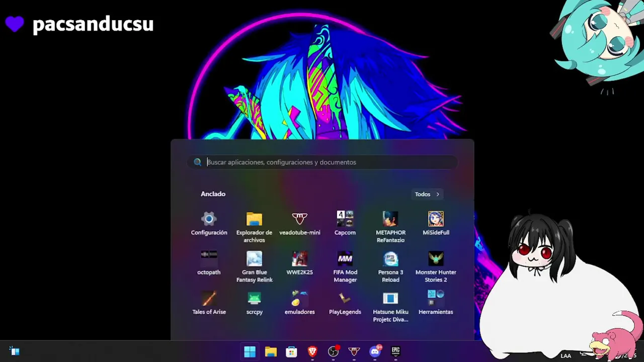Launch PlayLegends pinned app
Screen dimensions: 644x362
tap(345, 303)
